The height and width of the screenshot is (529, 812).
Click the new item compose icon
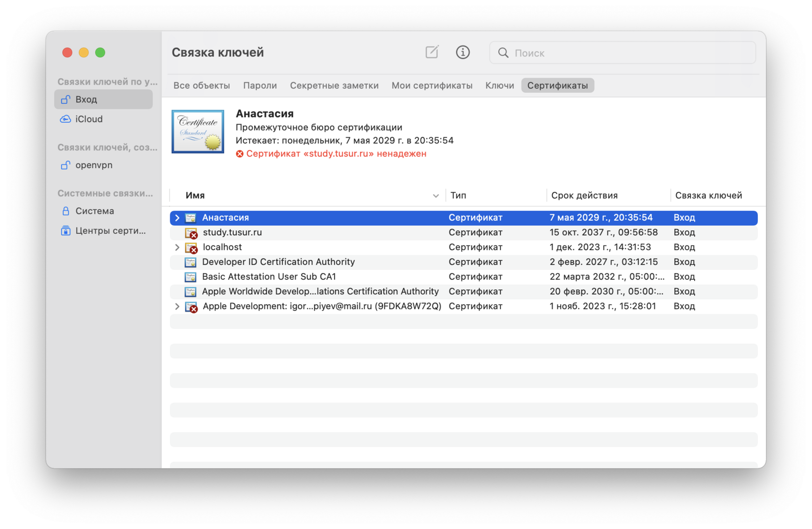[x=432, y=52]
